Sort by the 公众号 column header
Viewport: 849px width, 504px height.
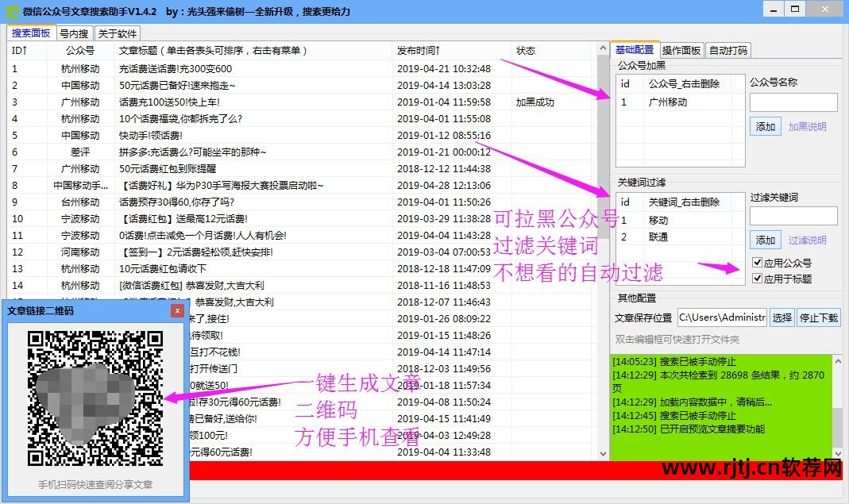80,50
